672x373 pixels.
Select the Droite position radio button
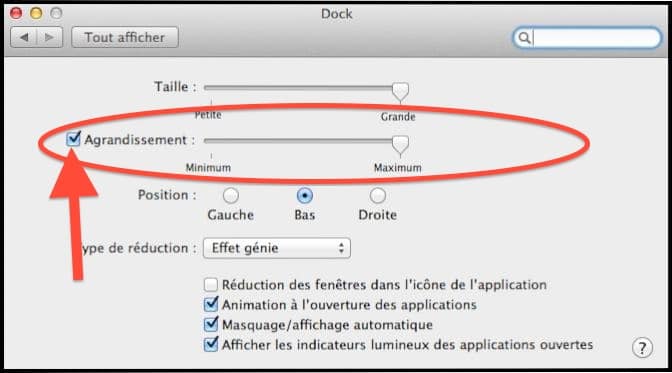(x=378, y=196)
